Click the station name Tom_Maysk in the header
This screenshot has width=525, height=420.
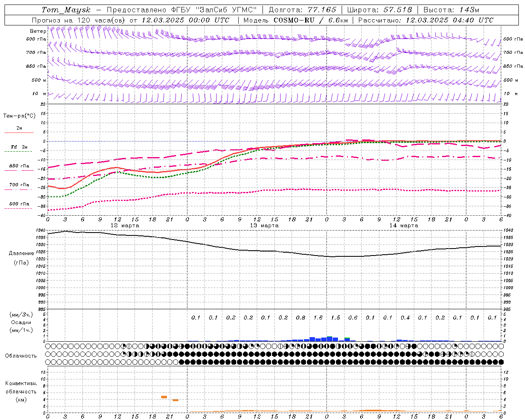click(66, 10)
